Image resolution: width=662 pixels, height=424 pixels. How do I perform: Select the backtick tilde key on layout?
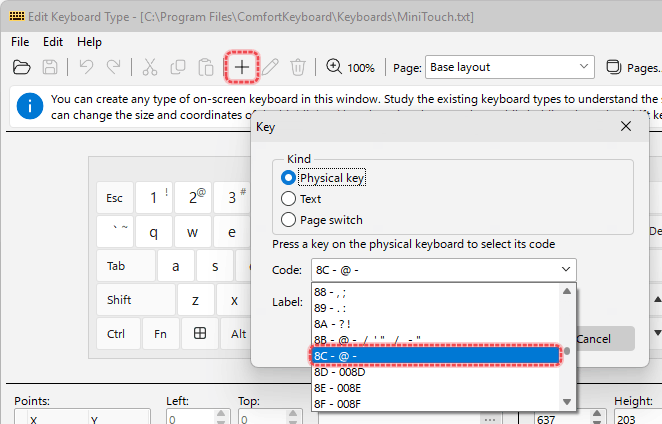(114, 232)
